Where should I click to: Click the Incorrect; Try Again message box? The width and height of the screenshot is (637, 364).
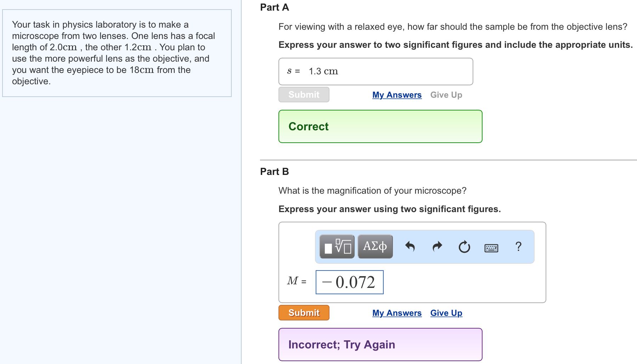[380, 344]
